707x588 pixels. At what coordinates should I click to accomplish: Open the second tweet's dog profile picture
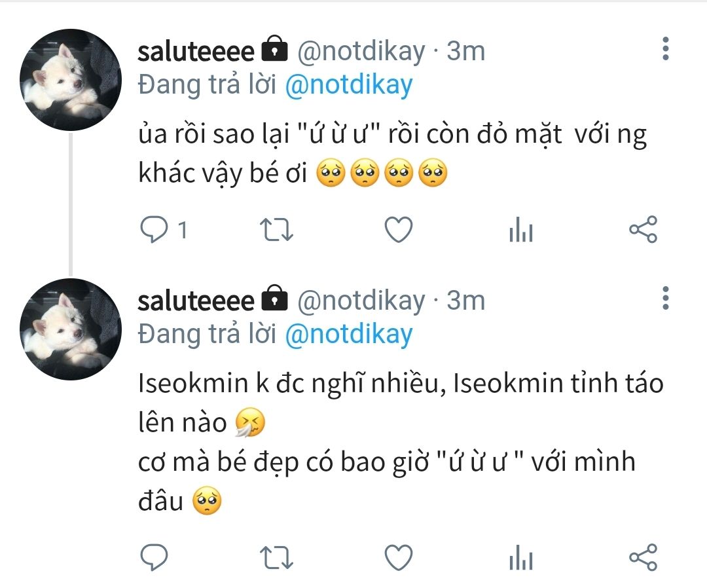tap(71, 329)
